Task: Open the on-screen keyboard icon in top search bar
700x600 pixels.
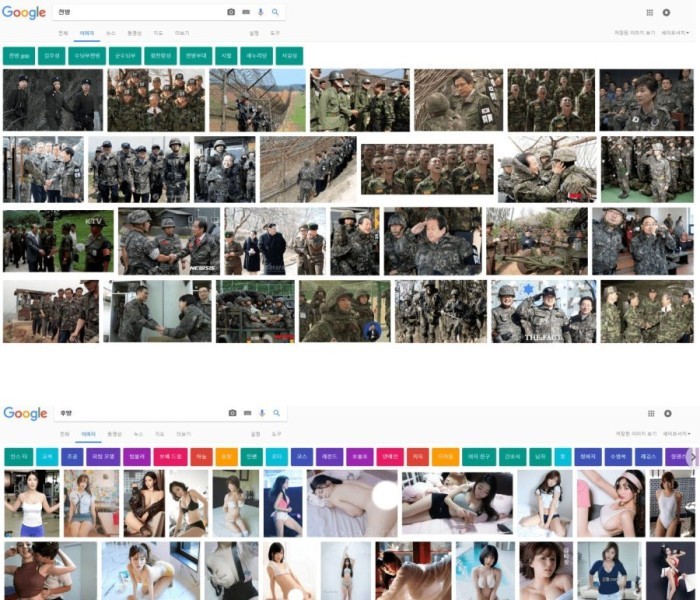Action: pos(246,12)
